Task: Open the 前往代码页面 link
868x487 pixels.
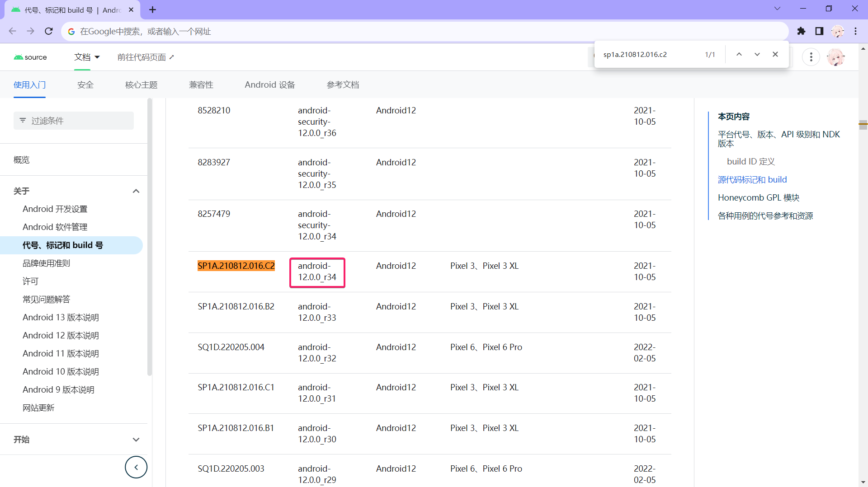Action: click(146, 57)
